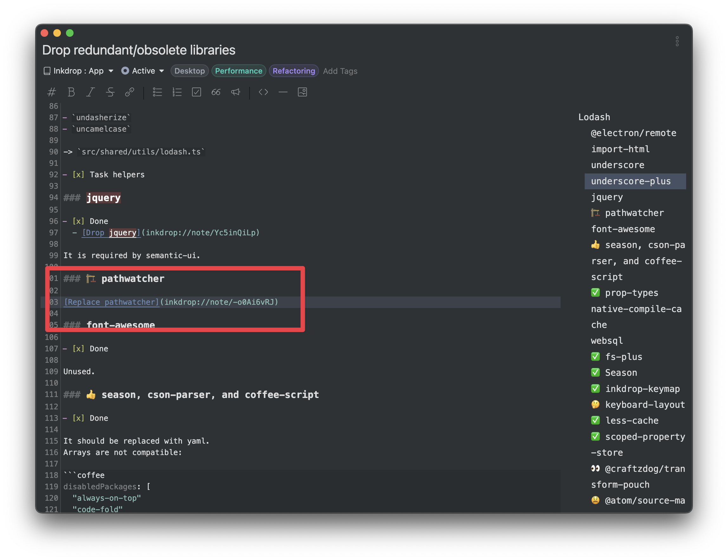Insert code block via toolbar icon

[263, 92]
